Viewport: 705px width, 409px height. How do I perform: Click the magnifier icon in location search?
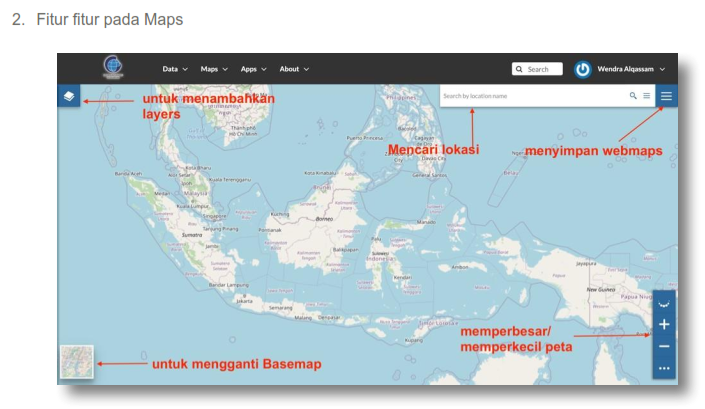pyautogui.click(x=633, y=96)
